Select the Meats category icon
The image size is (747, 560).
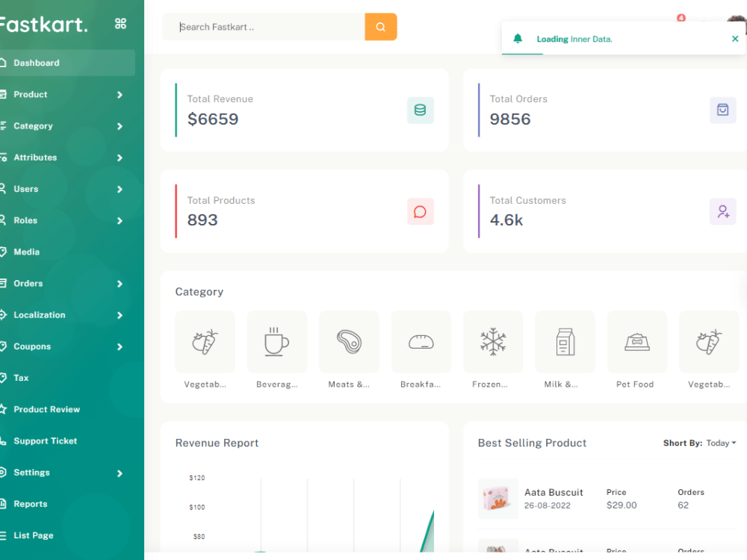[x=349, y=341]
